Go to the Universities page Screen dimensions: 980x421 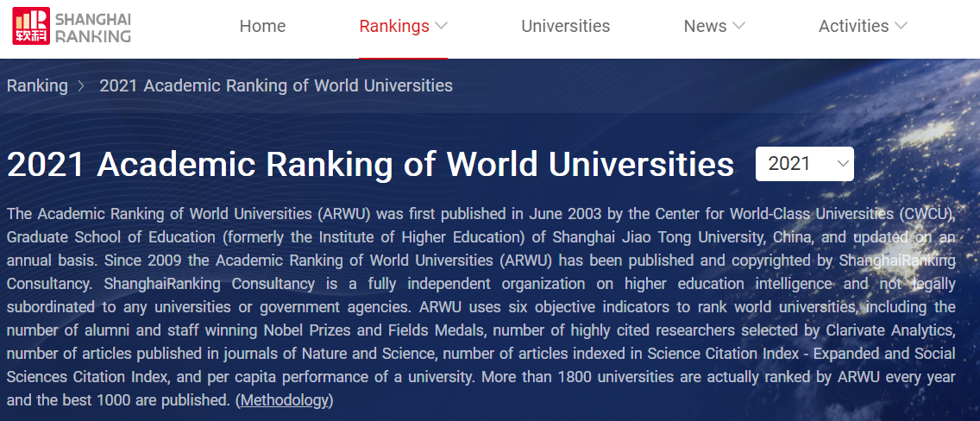click(566, 26)
